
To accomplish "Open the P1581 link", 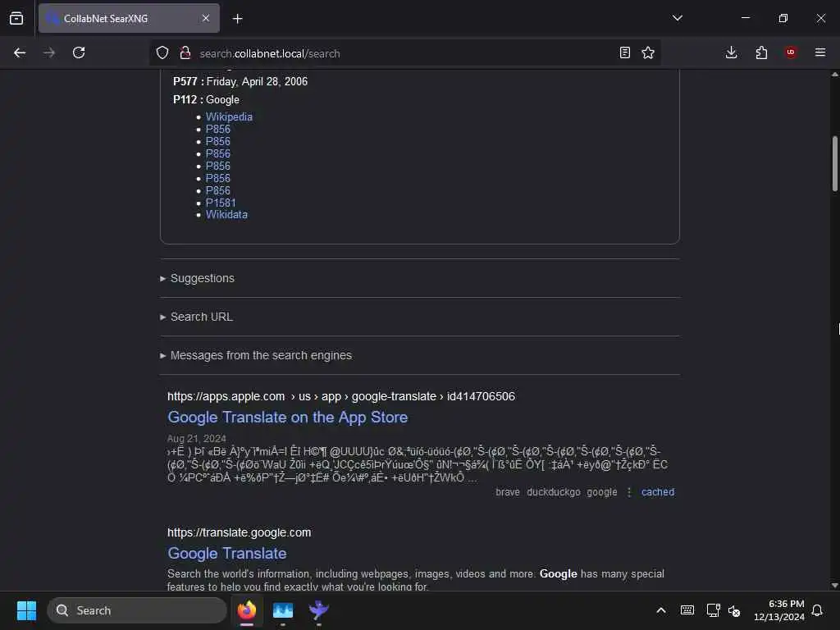I will pyautogui.click(x=221, y=203).
